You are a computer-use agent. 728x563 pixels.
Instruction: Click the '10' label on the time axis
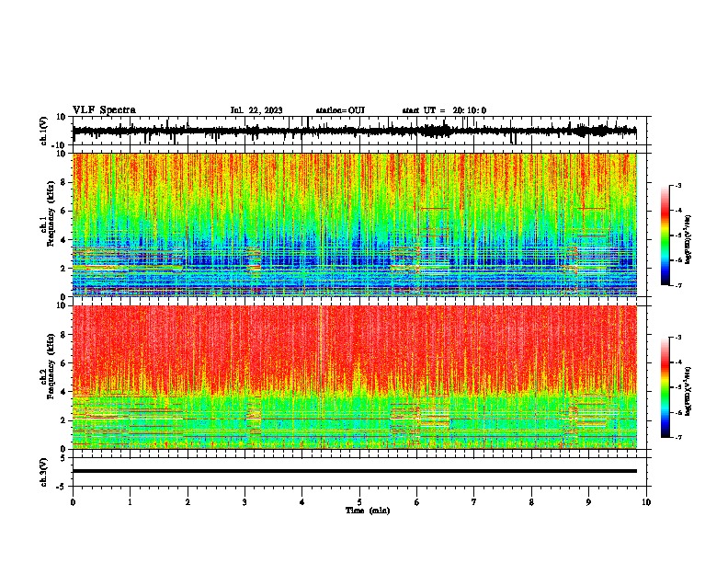646,502
